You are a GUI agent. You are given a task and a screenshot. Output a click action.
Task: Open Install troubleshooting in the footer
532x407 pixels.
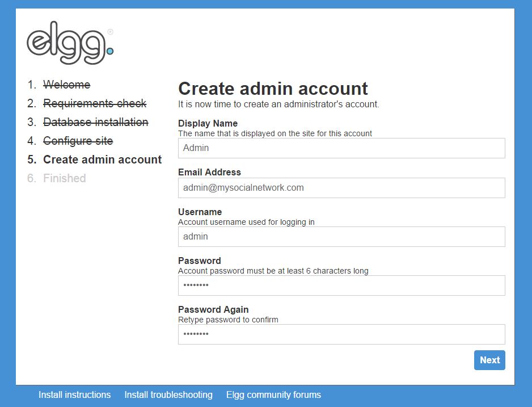[168, 395]
